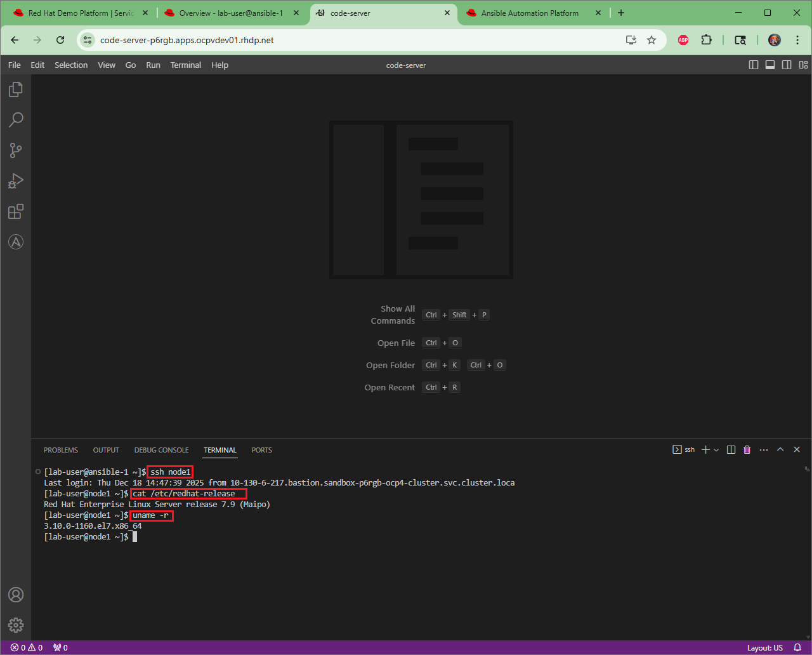Open the Selection menu
The image size is (812, 655).
pyautogui.click(x=71, y=65)
